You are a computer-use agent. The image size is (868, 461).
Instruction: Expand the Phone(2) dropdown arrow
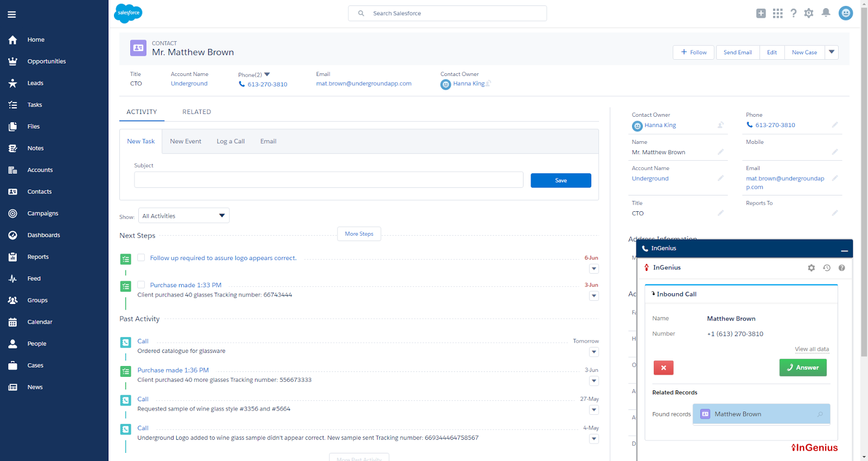point(267,74)
